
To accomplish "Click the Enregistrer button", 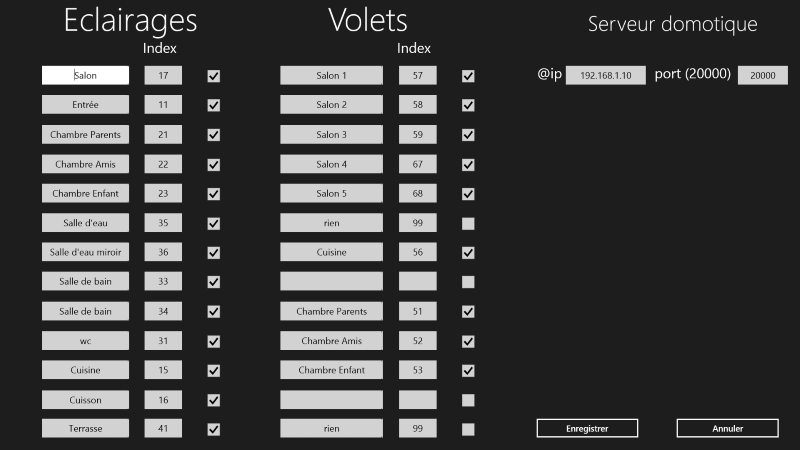I will pos(587,428).
